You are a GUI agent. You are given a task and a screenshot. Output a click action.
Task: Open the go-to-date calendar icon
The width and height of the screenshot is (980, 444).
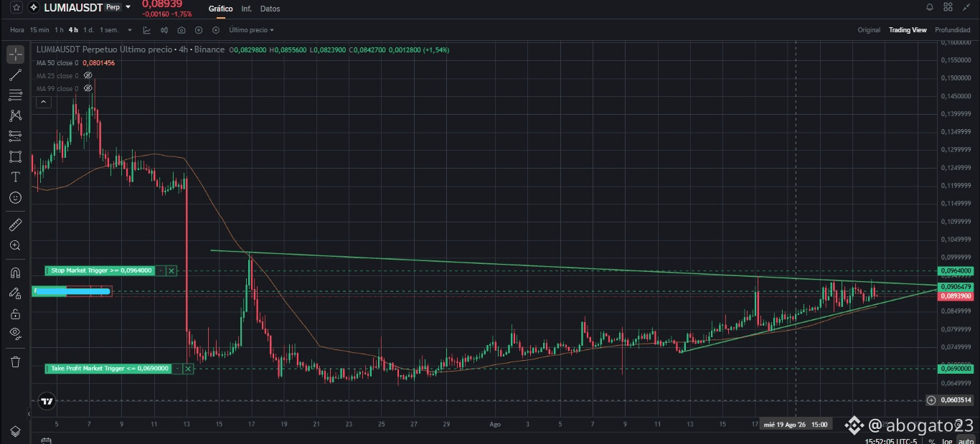point(45,440)
